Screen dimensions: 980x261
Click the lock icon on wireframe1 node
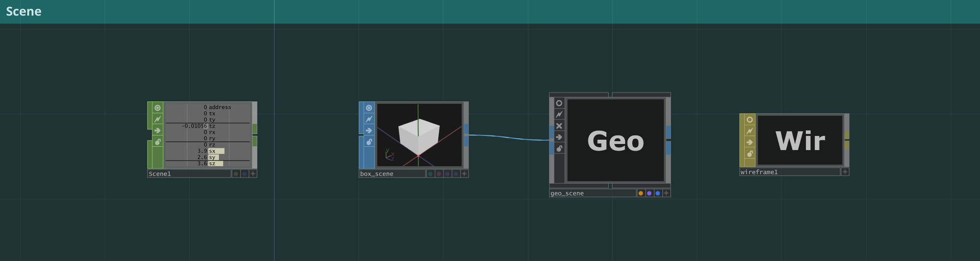(750, 154)
